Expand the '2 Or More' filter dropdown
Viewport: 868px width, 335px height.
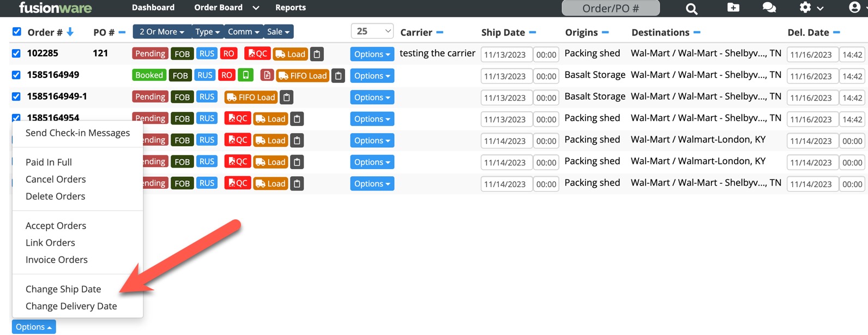tap(161, 32)
